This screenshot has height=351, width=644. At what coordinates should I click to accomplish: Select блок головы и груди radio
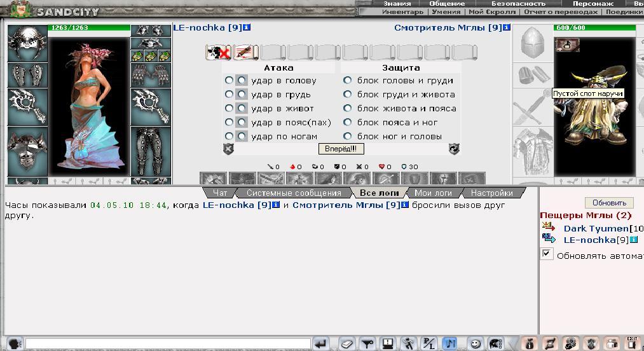pos(348,80)
